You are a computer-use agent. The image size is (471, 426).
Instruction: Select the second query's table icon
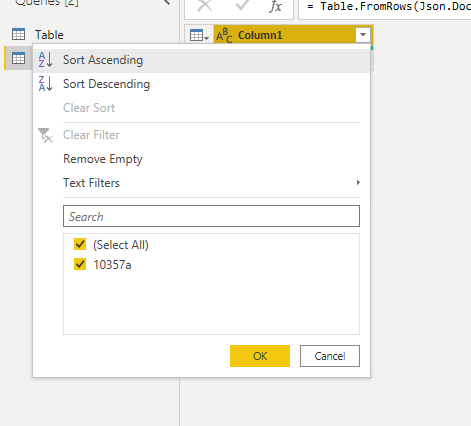click(18, 58)
